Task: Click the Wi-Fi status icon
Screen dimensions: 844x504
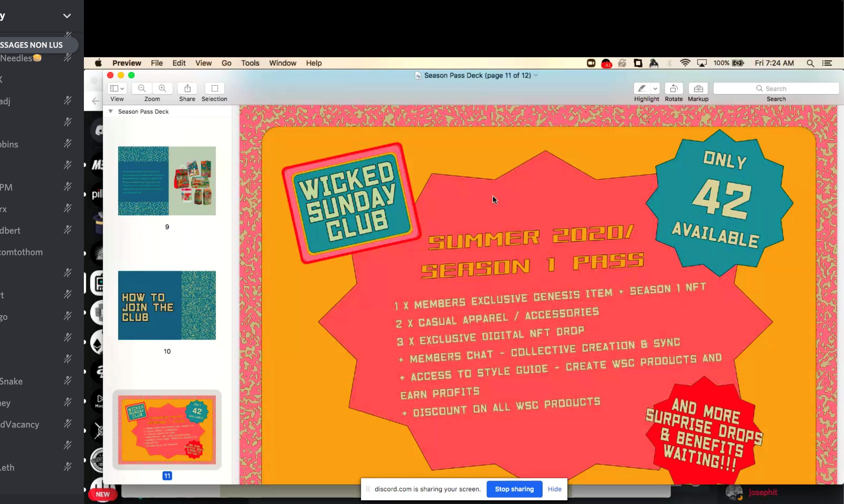Action: click(x=685, y=63)
